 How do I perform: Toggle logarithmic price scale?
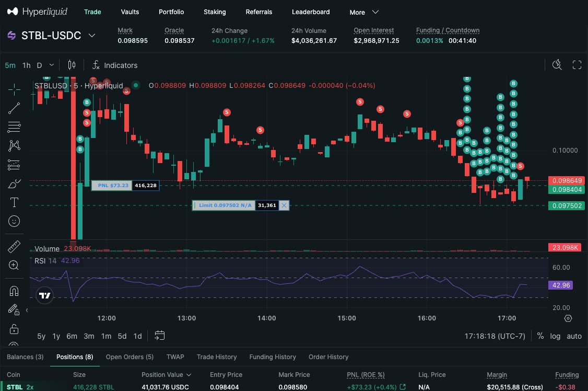click(555, 336)
